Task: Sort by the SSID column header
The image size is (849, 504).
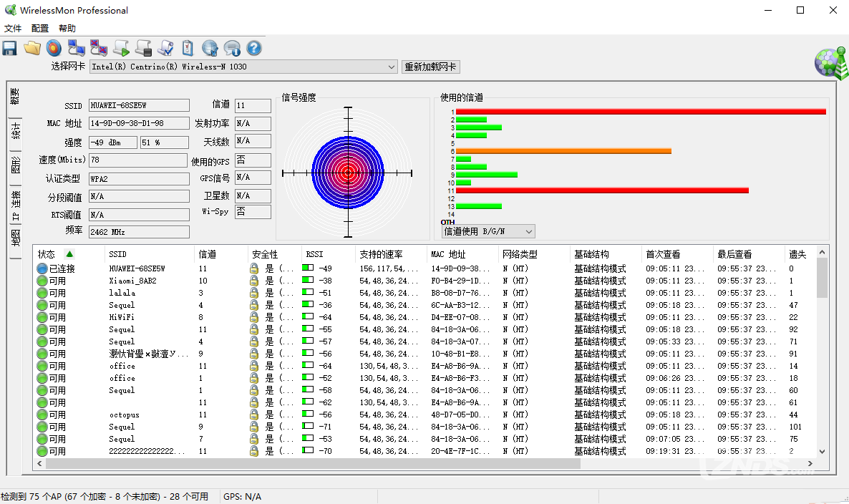Action: pyautogui.click(x=149, y=254)
